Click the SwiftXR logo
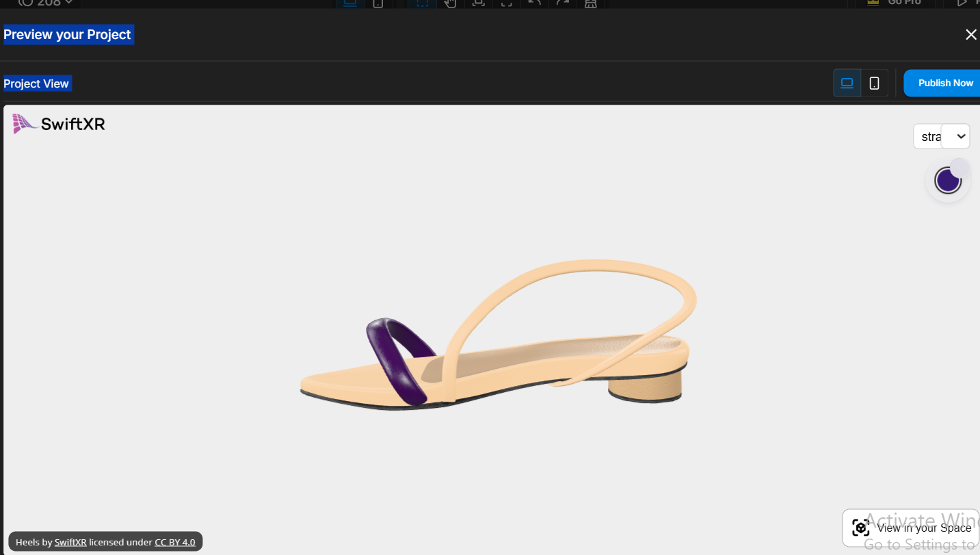980x555 pixels. [x=59, y=124]
